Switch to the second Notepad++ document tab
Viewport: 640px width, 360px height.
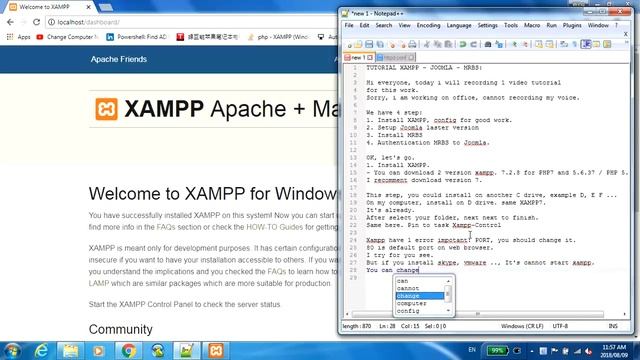tap(395, 58)
